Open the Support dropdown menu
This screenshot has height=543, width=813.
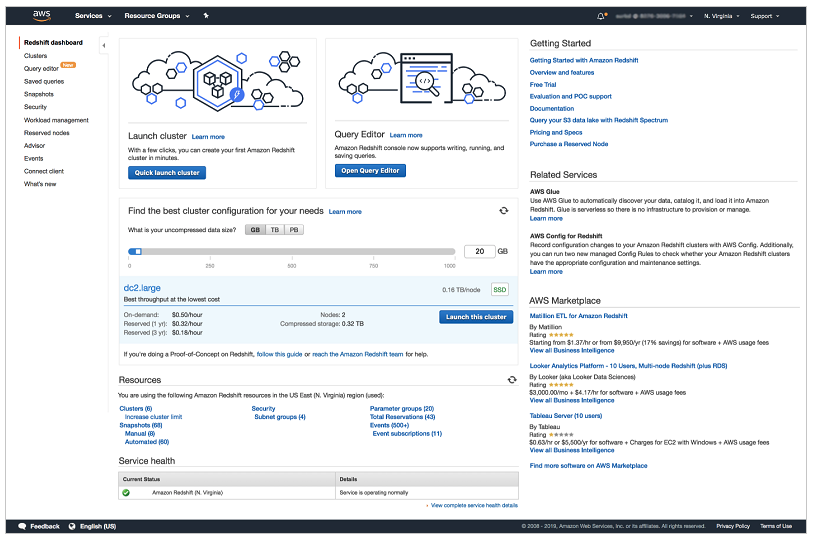tap(765, 16)
